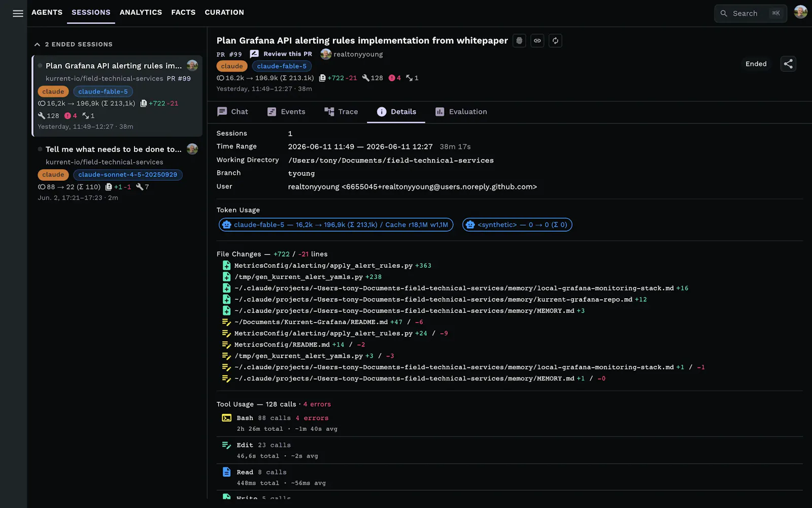
Task: Switch to the Events tab
Action: click(286, 112)
